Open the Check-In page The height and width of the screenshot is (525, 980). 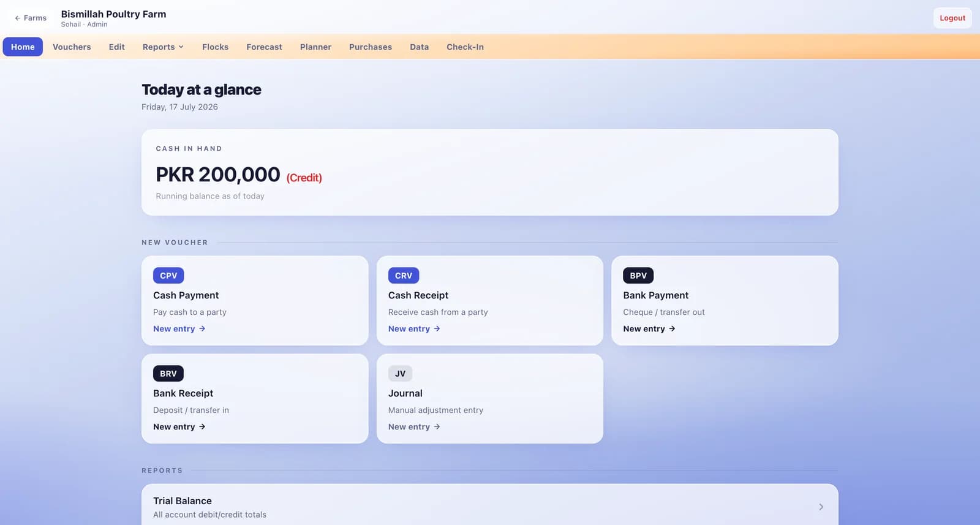click(x=465, y=47)
